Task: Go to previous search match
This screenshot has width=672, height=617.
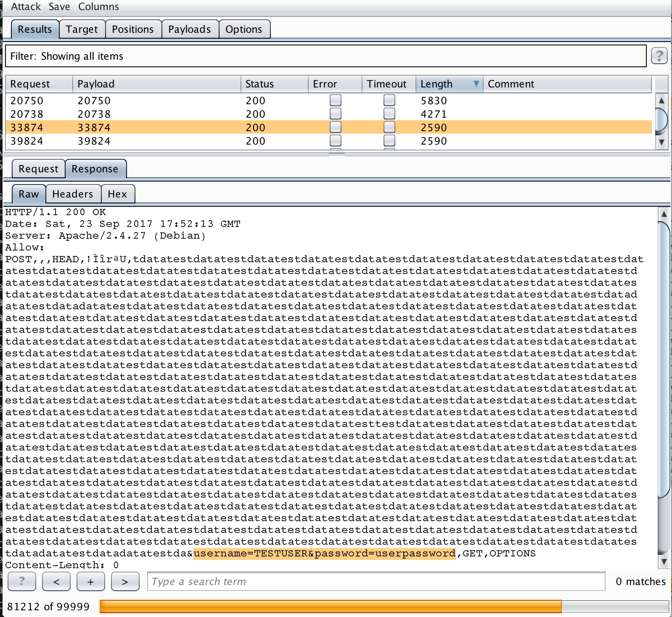Action: 56,581
